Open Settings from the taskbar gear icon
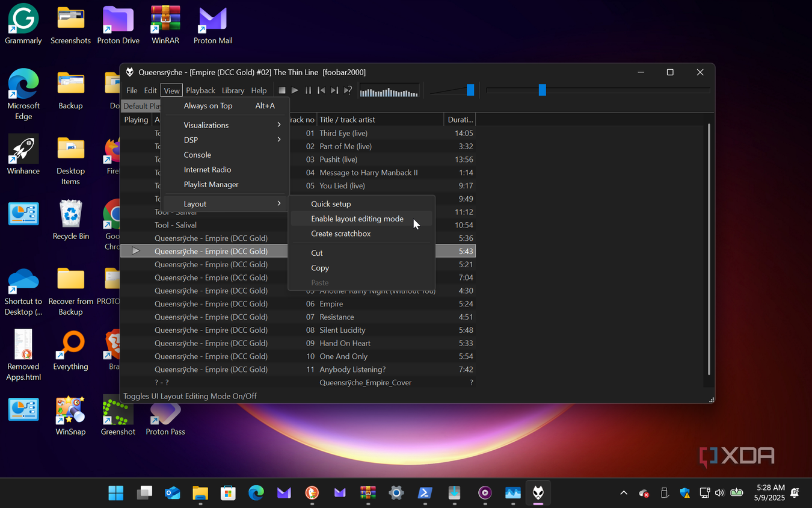The width and height of the screenshot is (812, 508). (396, 493)
